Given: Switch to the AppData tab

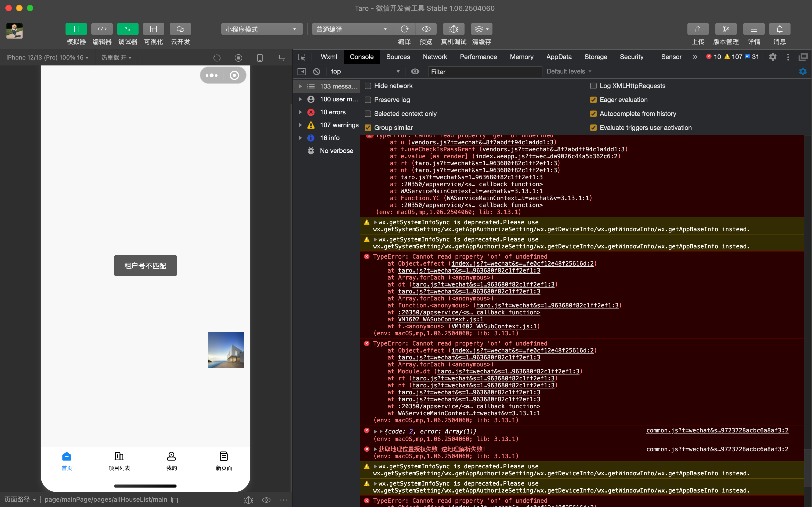Looking at the screenshot, I should [559, 57].
